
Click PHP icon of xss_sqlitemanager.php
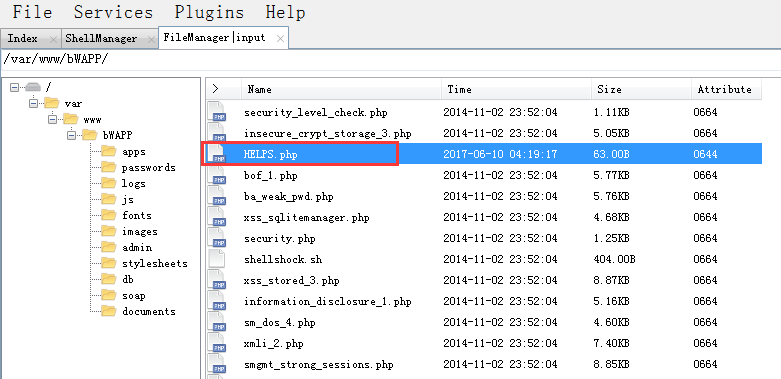(x=216, y=216)
